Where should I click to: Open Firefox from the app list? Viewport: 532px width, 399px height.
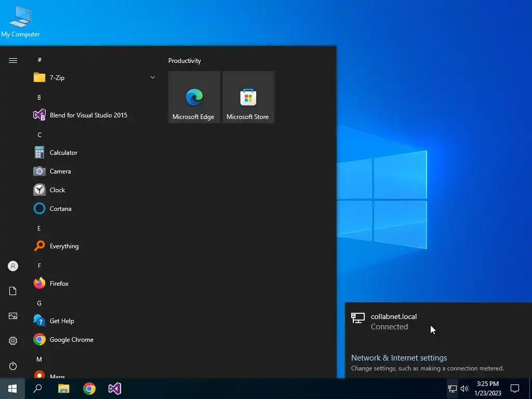click(95, 283)
